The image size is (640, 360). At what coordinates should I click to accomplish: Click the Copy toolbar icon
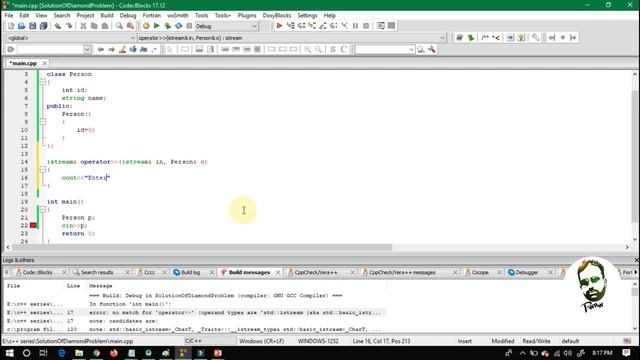coord(94,26)
